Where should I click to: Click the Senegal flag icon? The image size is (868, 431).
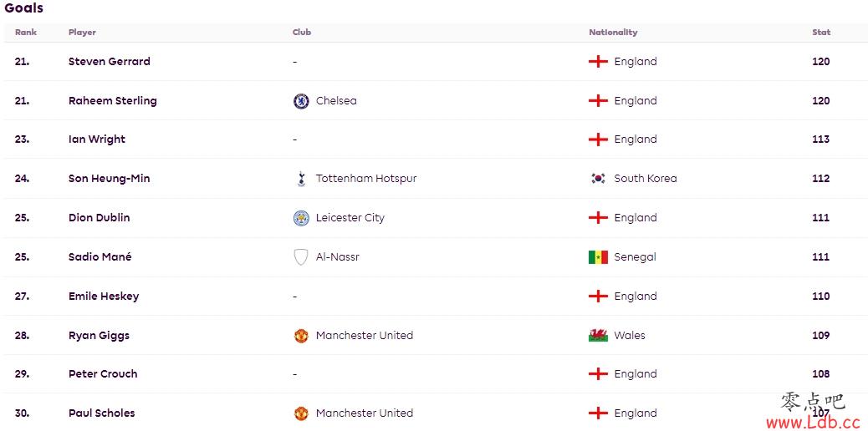click(x=598, y=257)
